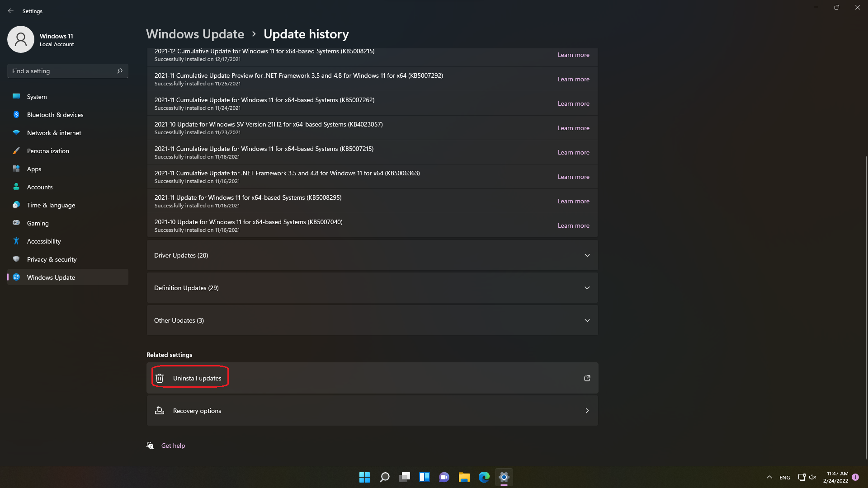
Task: Click the search magnifier in Find a setting
Action: (x=120, y=71)
